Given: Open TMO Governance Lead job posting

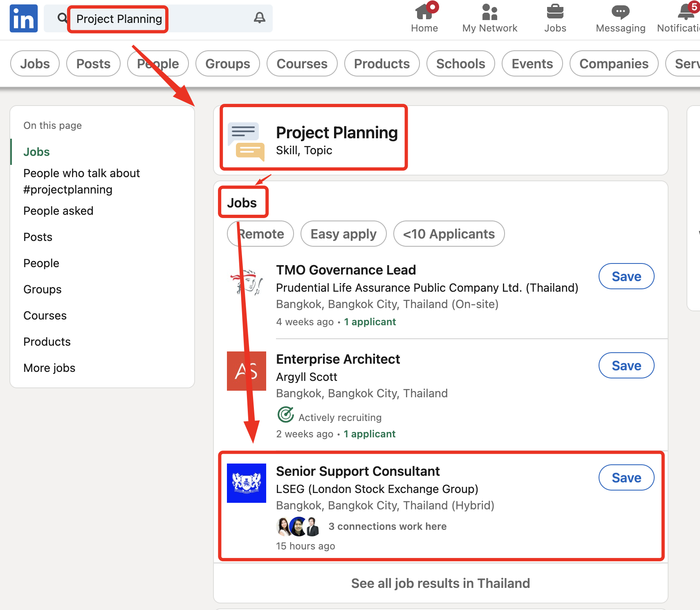Looking at the screenshot, I should click(x=346, y=270).
